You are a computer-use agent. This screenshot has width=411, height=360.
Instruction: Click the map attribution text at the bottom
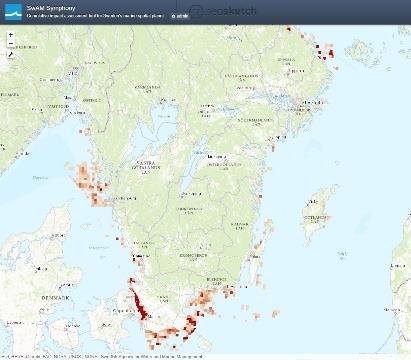click(102, 357)
